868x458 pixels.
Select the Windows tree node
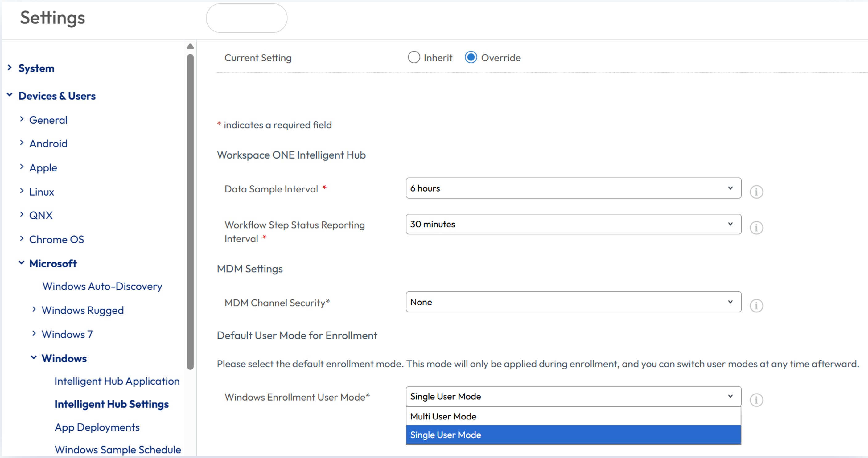[64, 358]
